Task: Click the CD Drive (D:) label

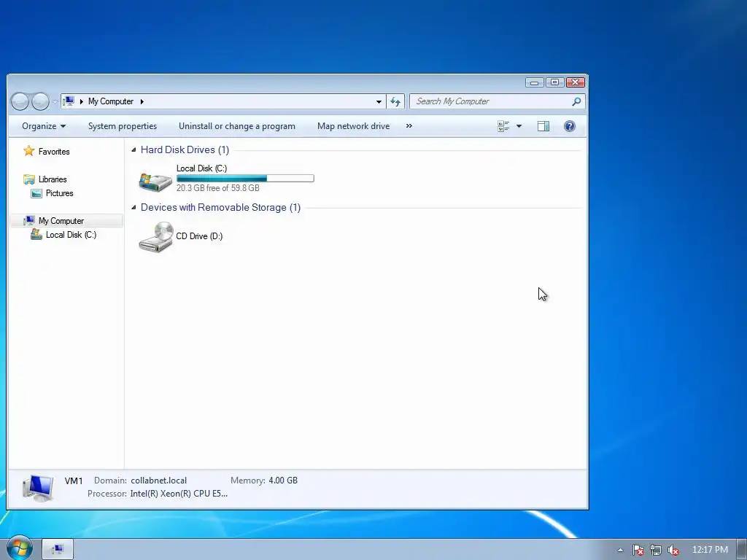Action: (199, 236)
